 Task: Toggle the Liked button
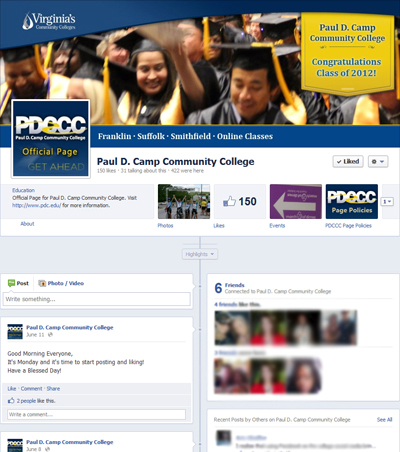coord(348,162)
